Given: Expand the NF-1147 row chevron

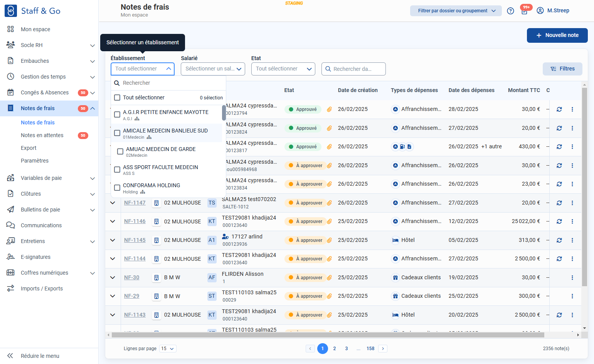Looking at the screenshot, I should point(113,203).
